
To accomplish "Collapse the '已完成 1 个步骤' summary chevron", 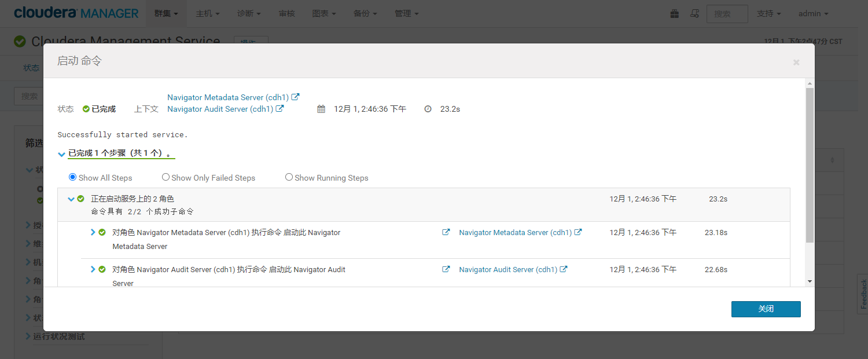I will pos(62,154).
